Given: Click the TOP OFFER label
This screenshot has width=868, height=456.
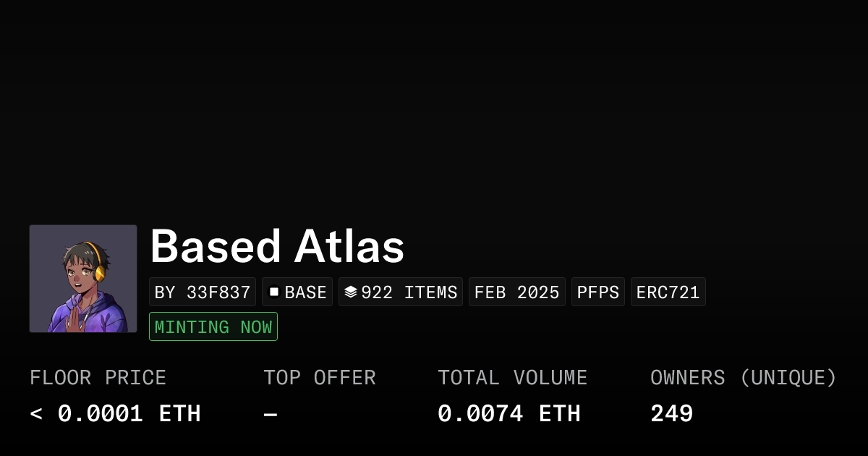Looking at the screenshot, I should tap(320, 378).
